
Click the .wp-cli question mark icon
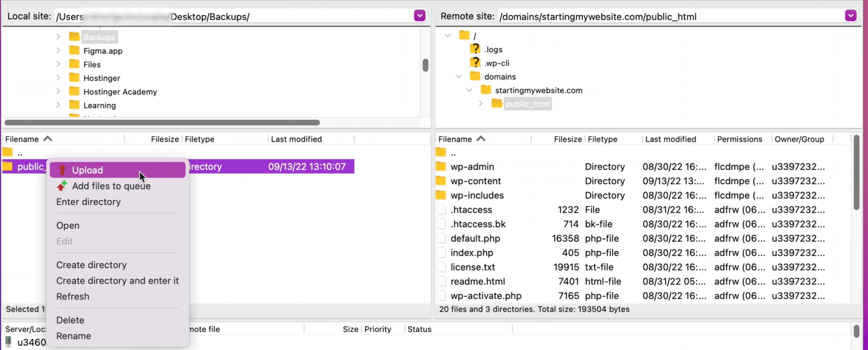[476, 63]
